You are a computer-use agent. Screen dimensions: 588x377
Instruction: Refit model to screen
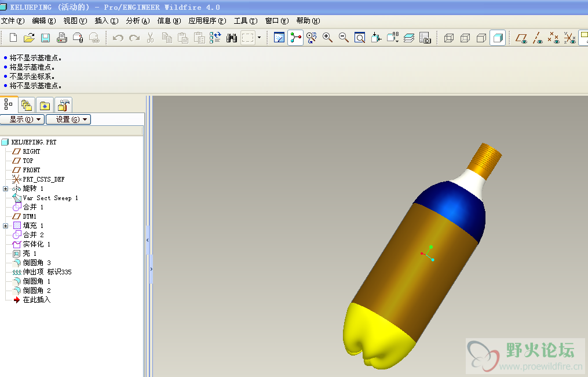[x=360, y=38]
